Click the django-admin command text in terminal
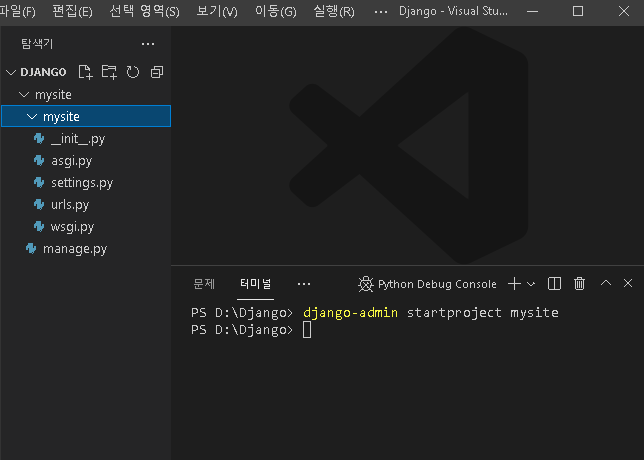644x460 pixels. (350, 313)
